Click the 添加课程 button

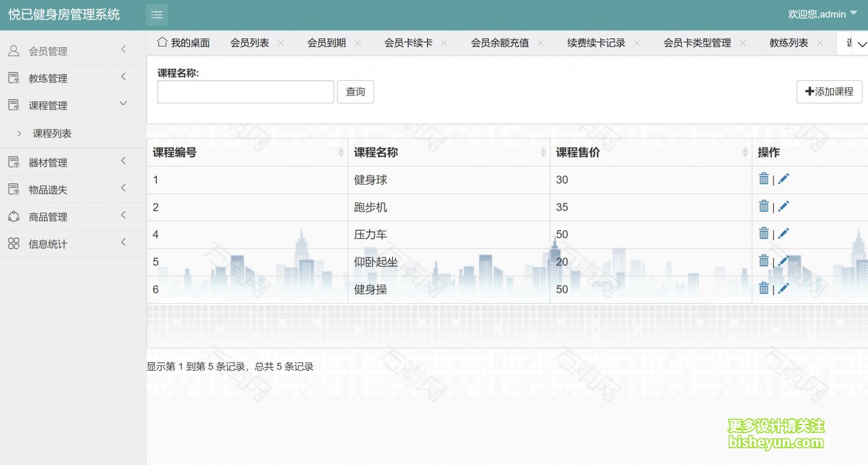(829, 91)
